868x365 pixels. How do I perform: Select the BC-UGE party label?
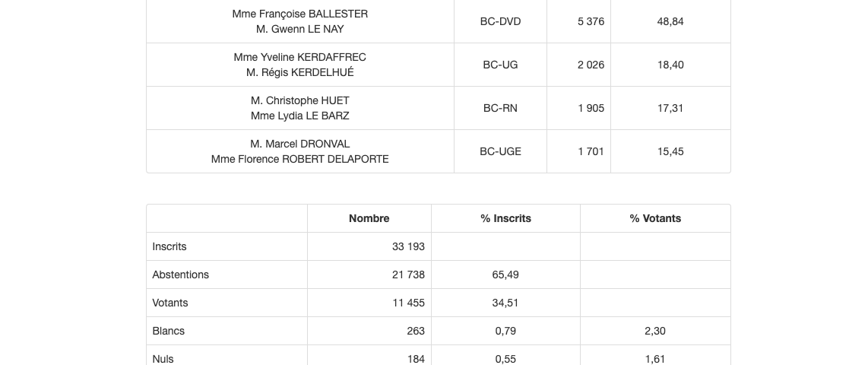click(500, 151)
